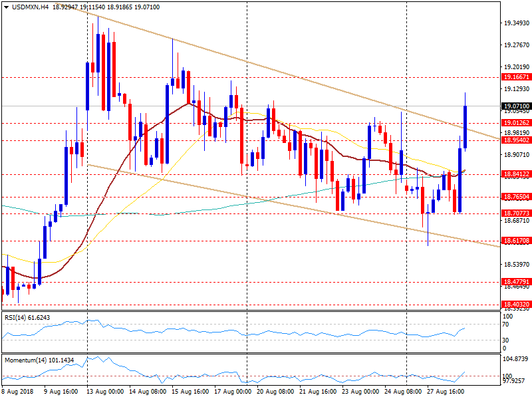Viewport: 532px width, 399px height.
Task: Click the 18.95402 level price label
Action: pyautogui.click(x=516, y=140)
